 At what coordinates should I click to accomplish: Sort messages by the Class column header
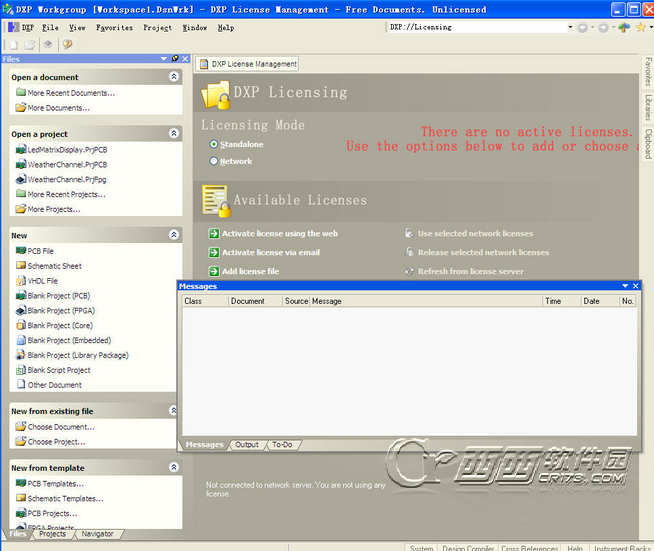[206, 301]
